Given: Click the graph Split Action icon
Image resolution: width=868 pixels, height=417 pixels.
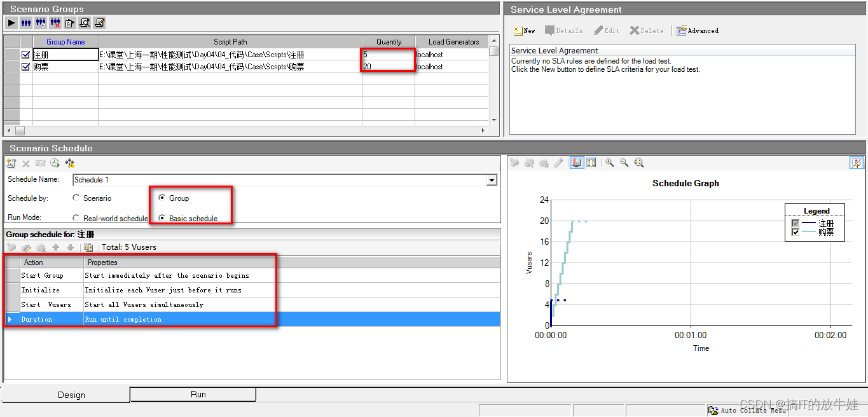Looking at the screenshot, I should click(x=529, y=163).
